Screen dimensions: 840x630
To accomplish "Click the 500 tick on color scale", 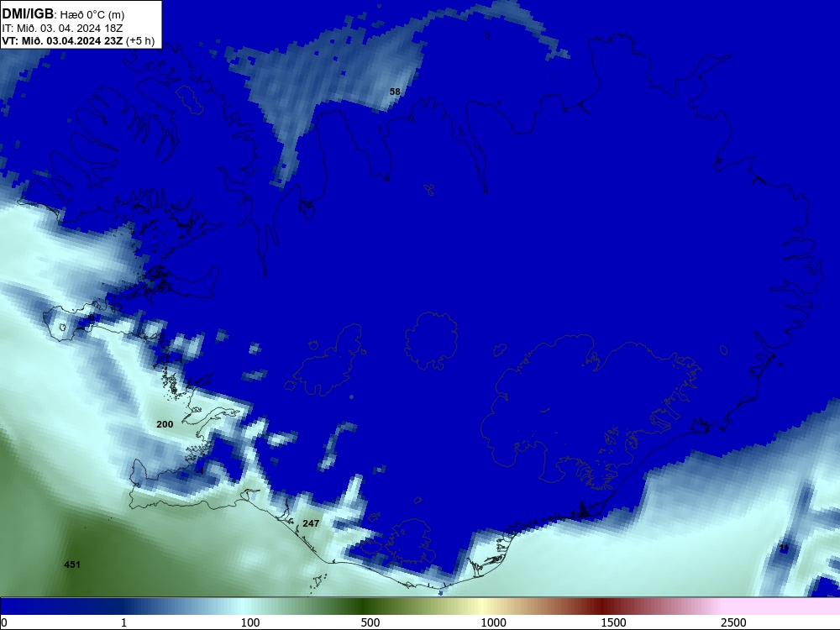I will click(x=370, y=622).
